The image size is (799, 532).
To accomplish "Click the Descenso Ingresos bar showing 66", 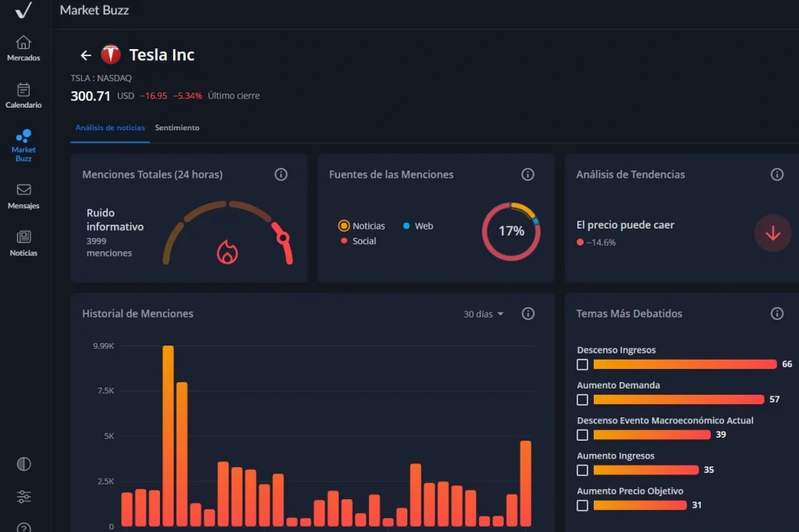I will (685, 364).
